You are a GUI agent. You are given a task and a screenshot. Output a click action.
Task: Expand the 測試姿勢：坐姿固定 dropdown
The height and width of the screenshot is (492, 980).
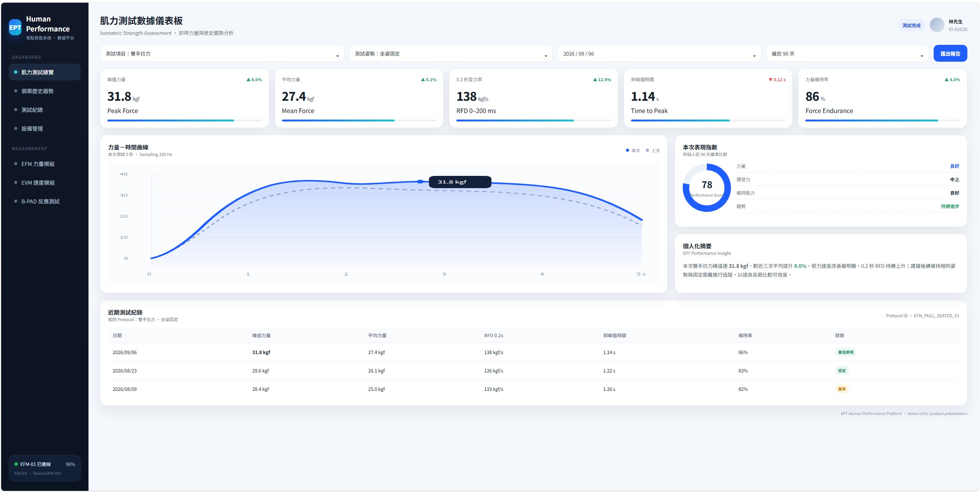[x=451, y=54]
